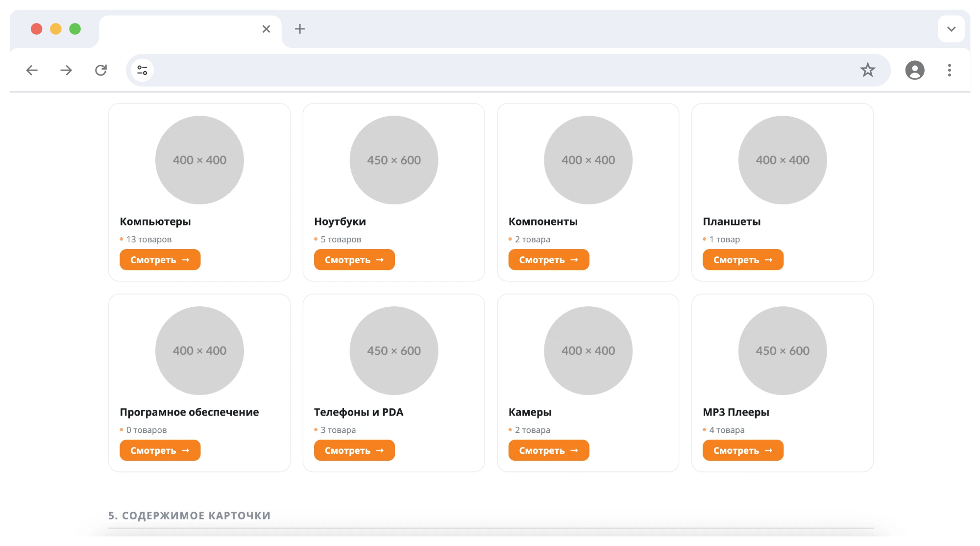Open the browser three-dot menu
The image size is (980, 546).
pyautogui.click(x=949, y=70)
